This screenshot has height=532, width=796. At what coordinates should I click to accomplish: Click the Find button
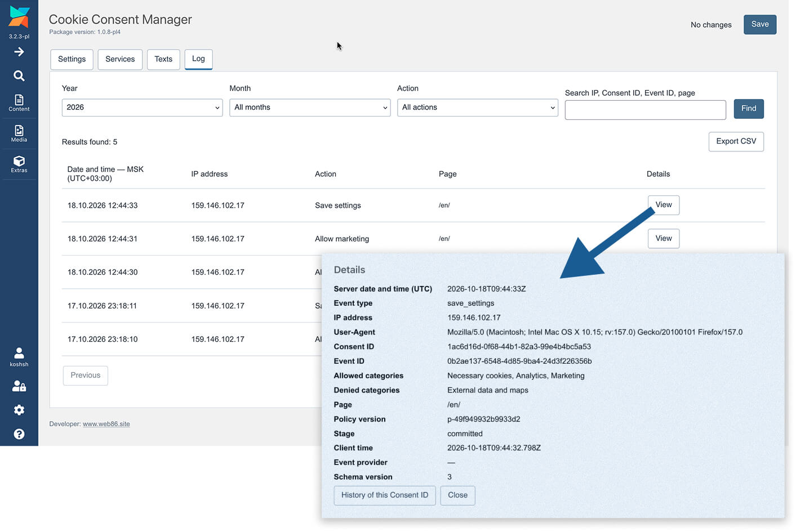coord(749,109)
